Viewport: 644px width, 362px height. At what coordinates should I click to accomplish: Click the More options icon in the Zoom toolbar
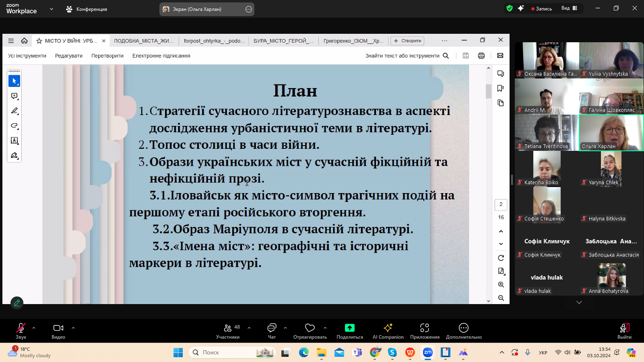[463, 331]
